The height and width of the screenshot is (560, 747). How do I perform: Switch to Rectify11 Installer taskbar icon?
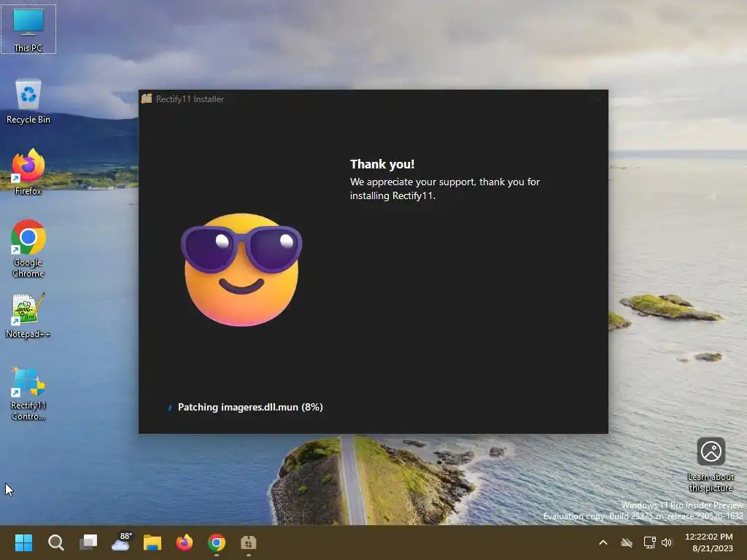coord(248,542)
